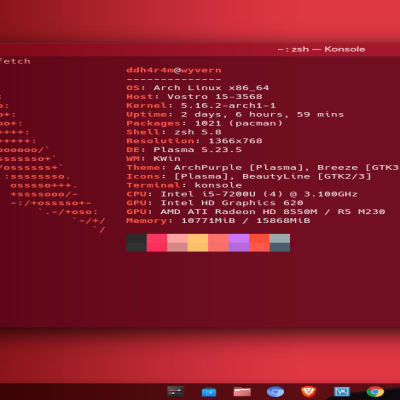
Task: Click the 'Resolution: 1366x768' line
Action: pos(194,141)
